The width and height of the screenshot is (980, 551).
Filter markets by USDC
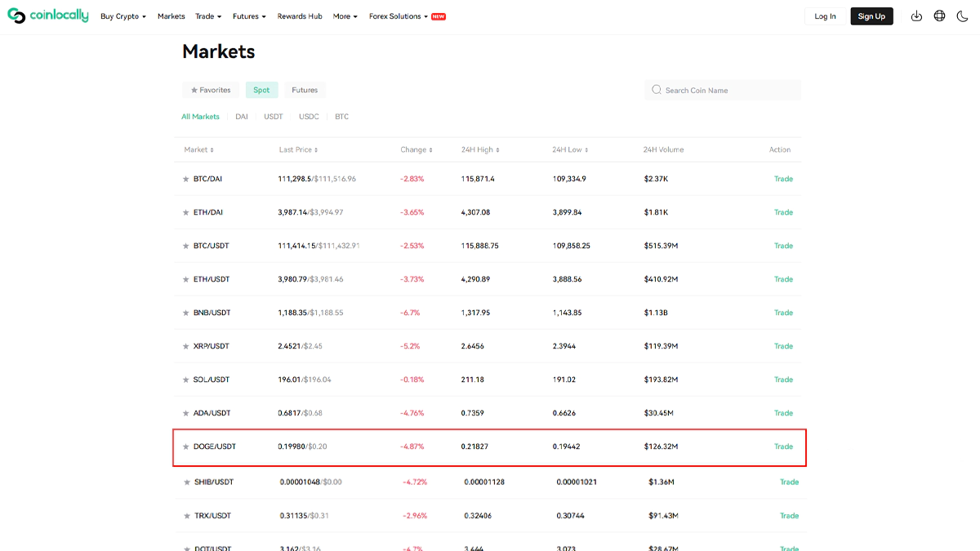click(309, 117)
